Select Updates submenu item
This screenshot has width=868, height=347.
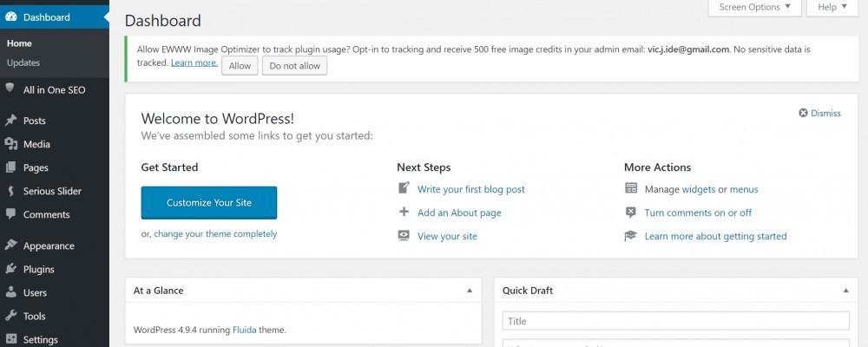[x=23, y=62]
